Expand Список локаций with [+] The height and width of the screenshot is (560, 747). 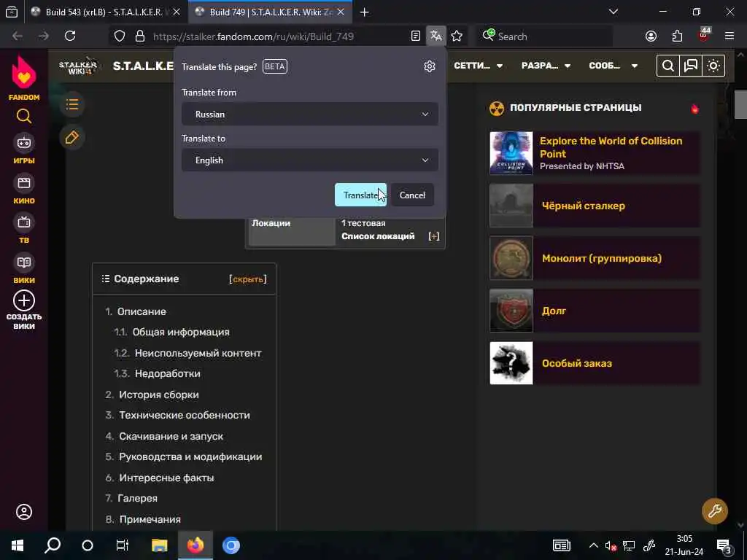click(x=433, y=236)
